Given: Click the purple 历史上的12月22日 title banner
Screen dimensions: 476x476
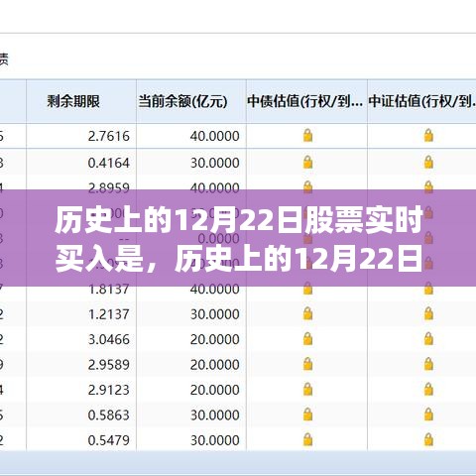Looking at the screenshot, I should [238, 238].
